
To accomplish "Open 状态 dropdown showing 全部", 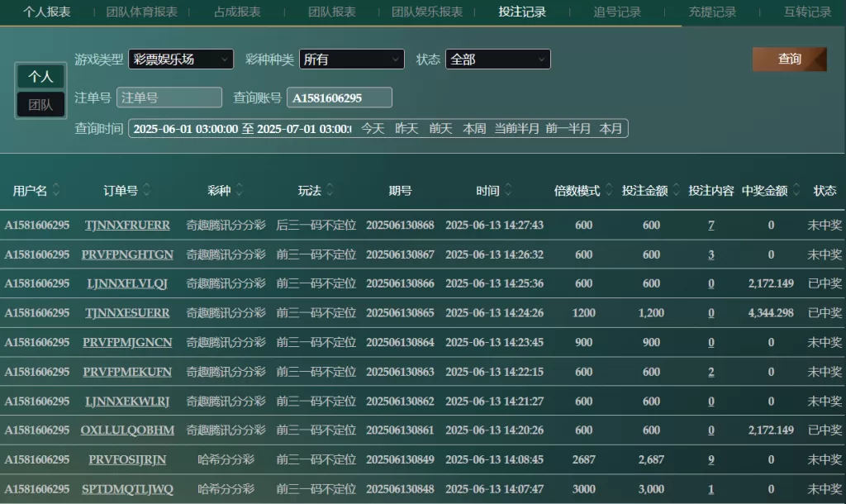I will click(x=498, y=59).
